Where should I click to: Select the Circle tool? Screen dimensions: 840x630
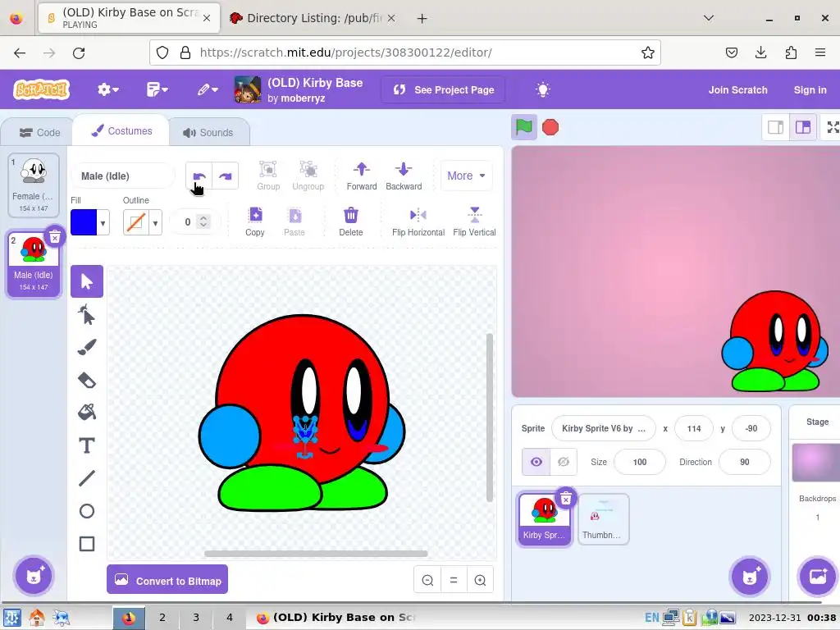click(87, 511)
